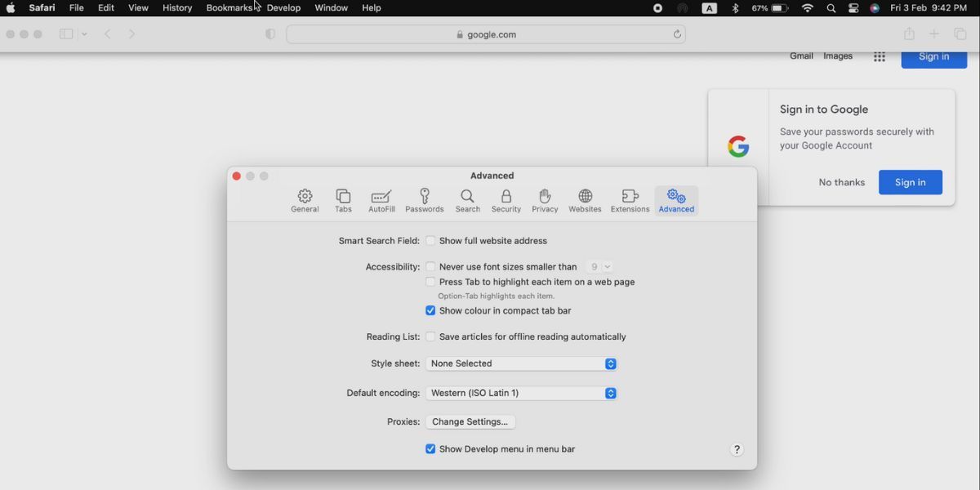
Task: Click the Safari forward arrow
Action: coord(131,34)
